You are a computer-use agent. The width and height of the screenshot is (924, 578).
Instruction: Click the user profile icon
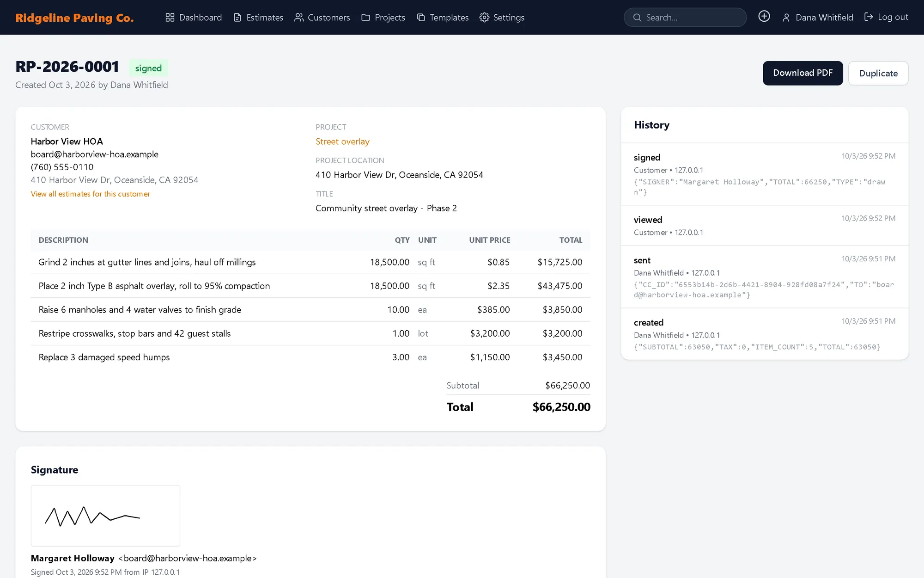[786, 18]
